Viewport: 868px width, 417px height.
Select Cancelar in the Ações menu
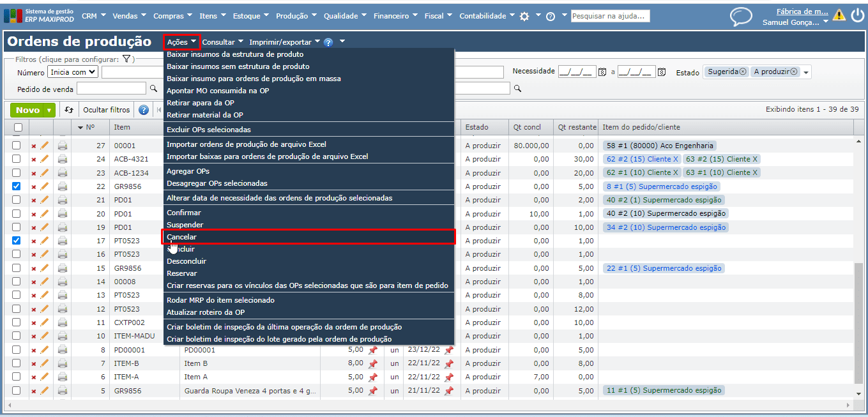[x=181, y=237]
